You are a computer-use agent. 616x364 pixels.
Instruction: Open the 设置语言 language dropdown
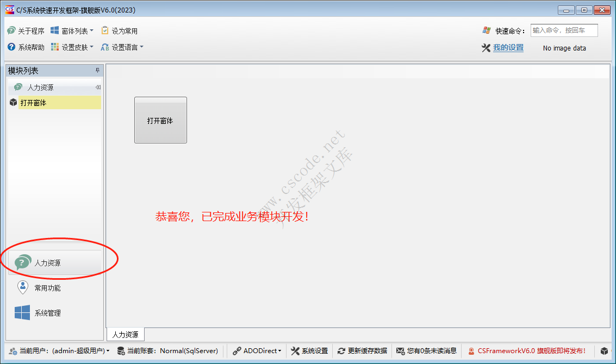(122, 47)
